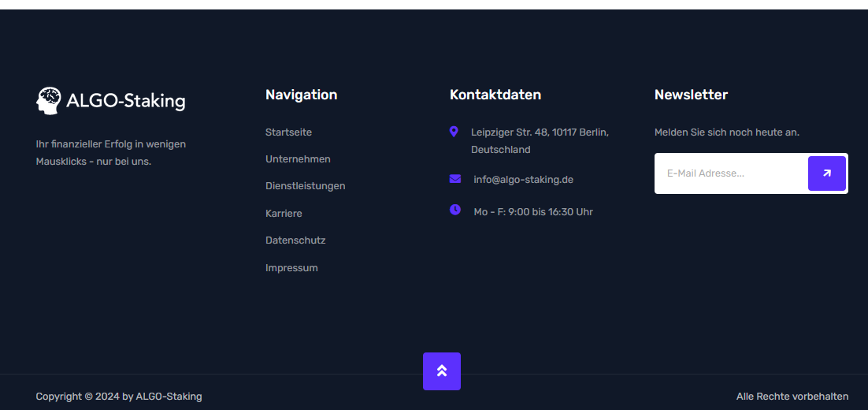Image resolution: width=868 pixels, height=410 pixels.
Task: Click the Kontaktdaten heading
Action: [495, 95]
